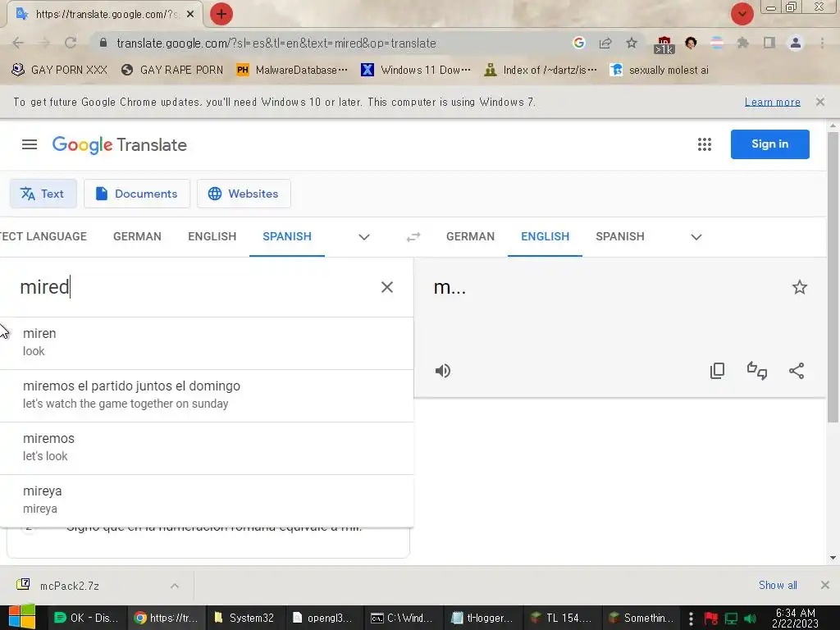Open the Windows 11 Dow... bookmark
840x630 pixels.
[x=416, y=70]
